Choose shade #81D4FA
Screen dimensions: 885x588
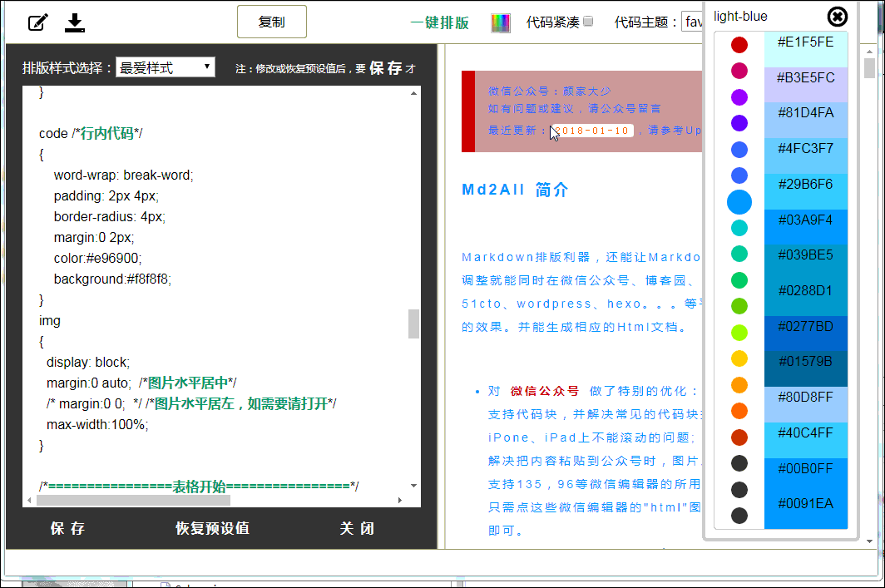[x=806, y=121]
